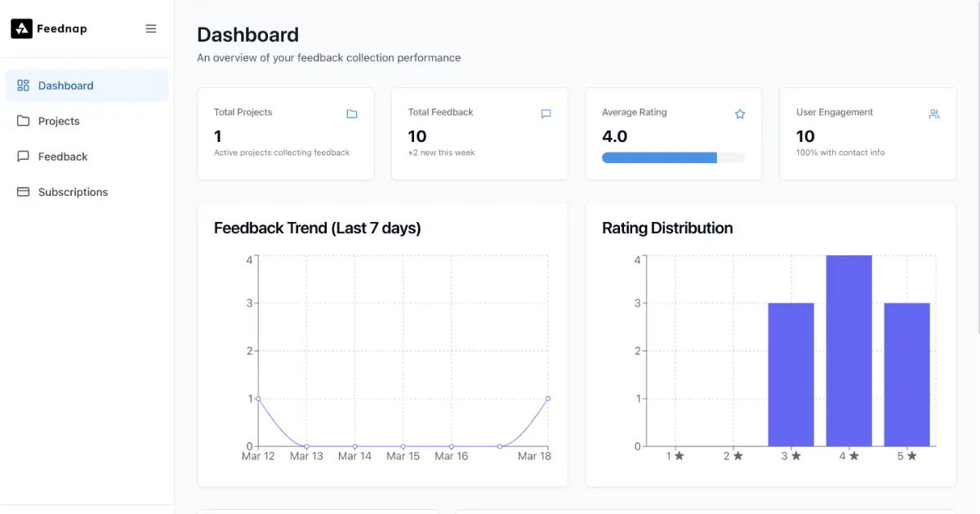This screenshot has height=514, width=980.
Task: Click users icon on User Engagement card
Action: click(x=934, y=114)
